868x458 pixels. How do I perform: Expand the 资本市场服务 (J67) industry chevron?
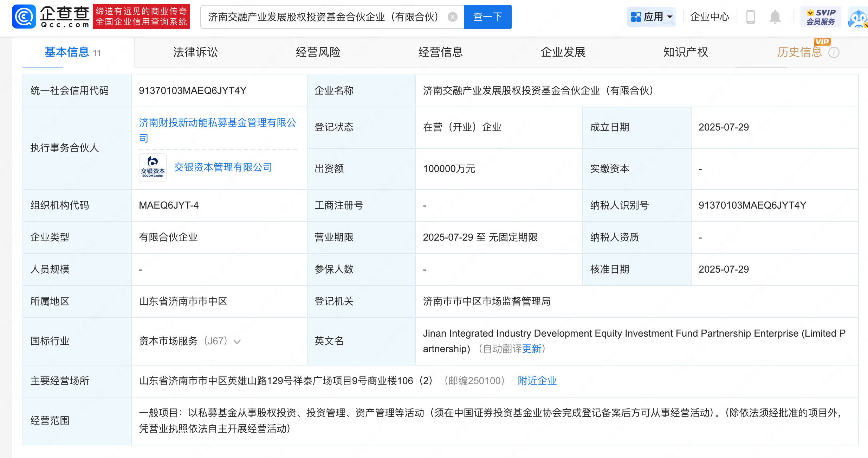coord(237,342)
